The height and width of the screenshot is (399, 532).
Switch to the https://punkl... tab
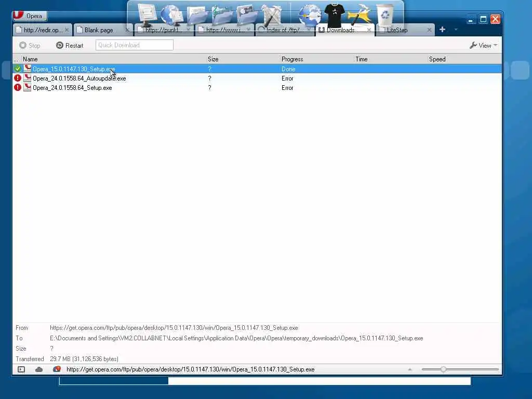(164, 30)
